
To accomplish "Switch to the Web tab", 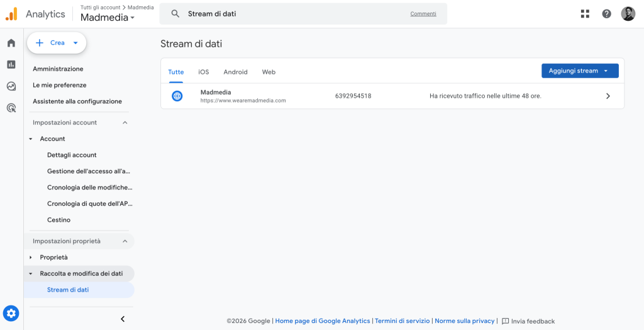I will coord(269,72).
